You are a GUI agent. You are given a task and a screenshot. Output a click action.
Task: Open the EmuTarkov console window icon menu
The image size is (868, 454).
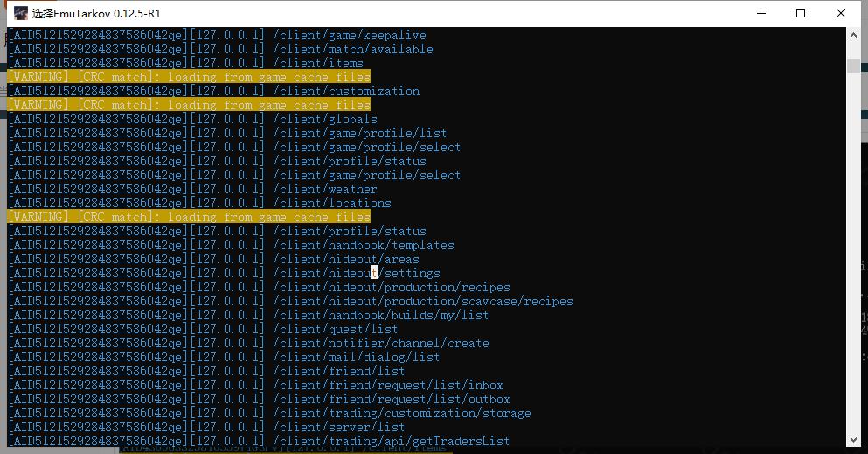point(21,13)
